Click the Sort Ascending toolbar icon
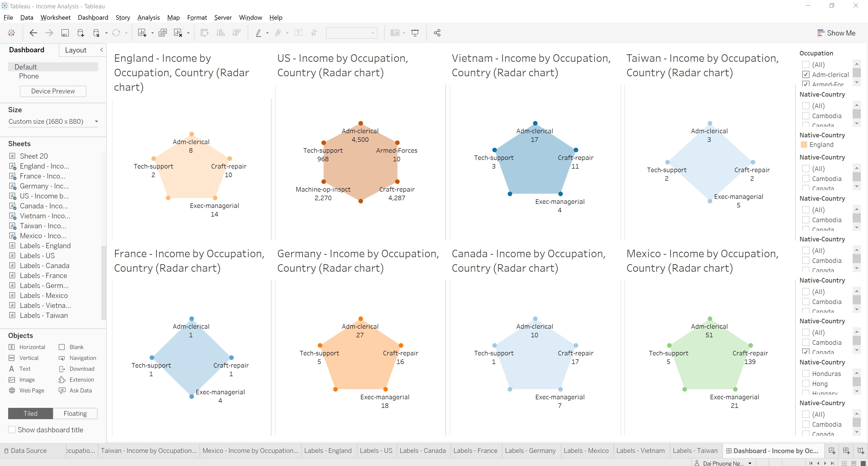The image size is (868, 466). pos(221,33)
